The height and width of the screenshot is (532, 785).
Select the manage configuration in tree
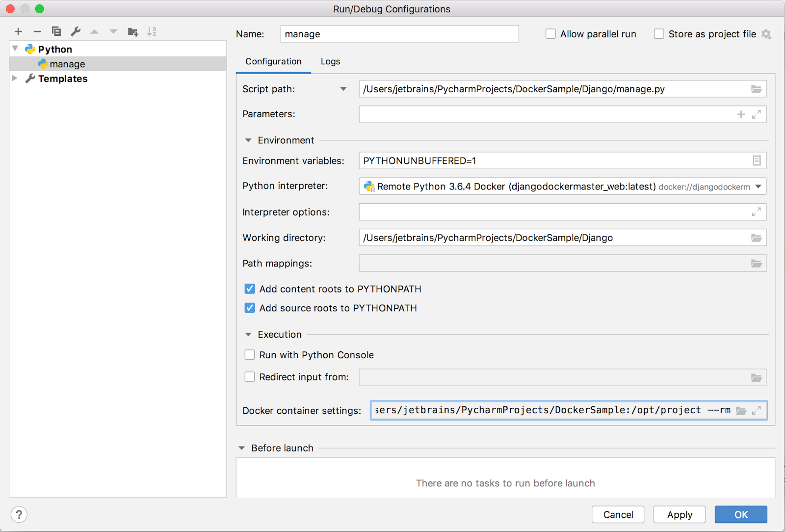click(118, 64)
